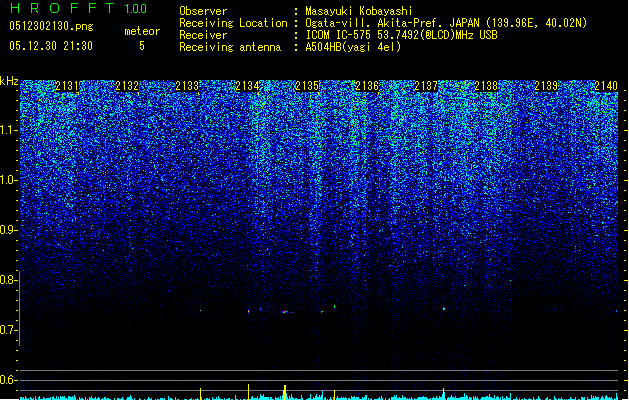Viewport: 629px width, 400px height.
Task: Click the 0.9 frequency axis label
Action: 8,230
